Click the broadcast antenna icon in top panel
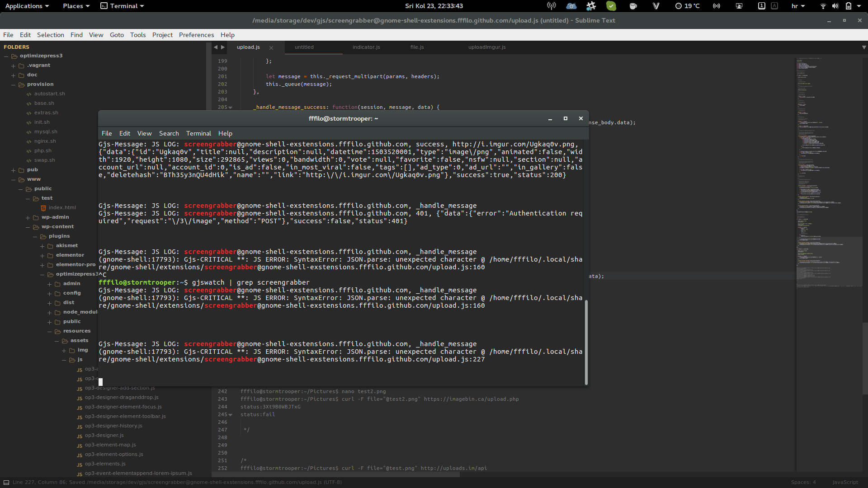 click(x=551, y=6)
